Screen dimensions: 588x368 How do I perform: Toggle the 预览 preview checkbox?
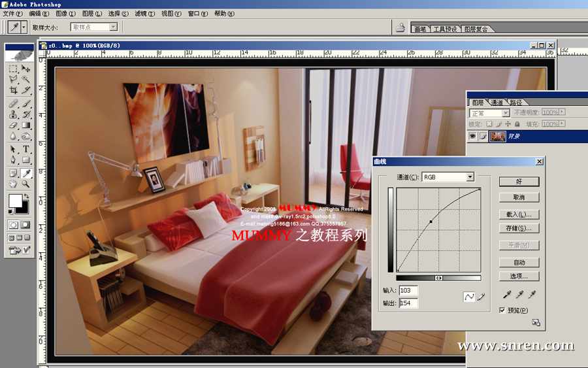click(502, 310)
